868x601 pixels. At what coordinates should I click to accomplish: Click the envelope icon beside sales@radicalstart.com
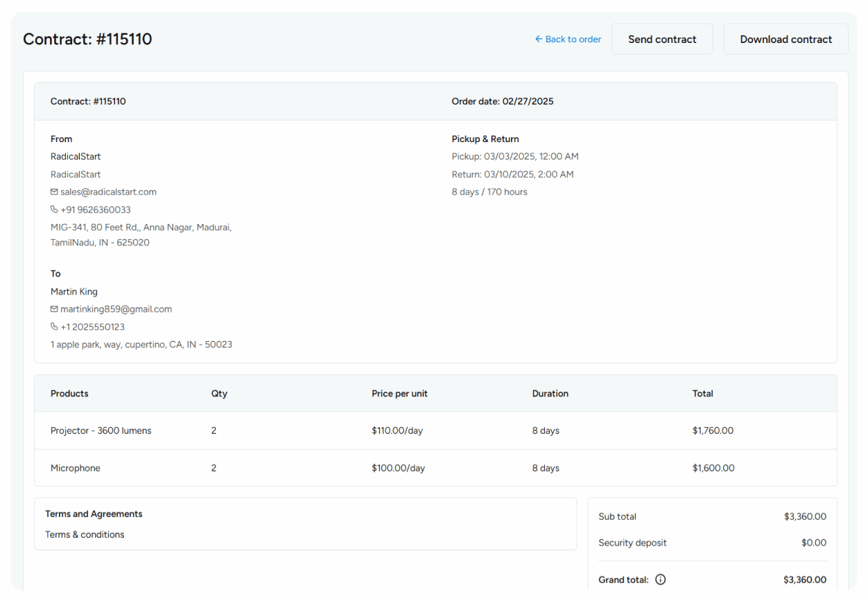53,191
